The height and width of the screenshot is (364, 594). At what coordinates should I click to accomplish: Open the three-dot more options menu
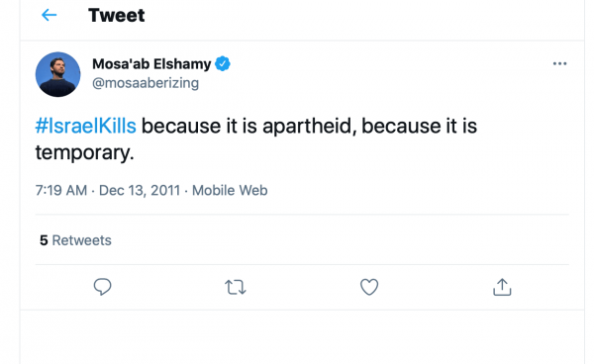click(x=559, y=63)
